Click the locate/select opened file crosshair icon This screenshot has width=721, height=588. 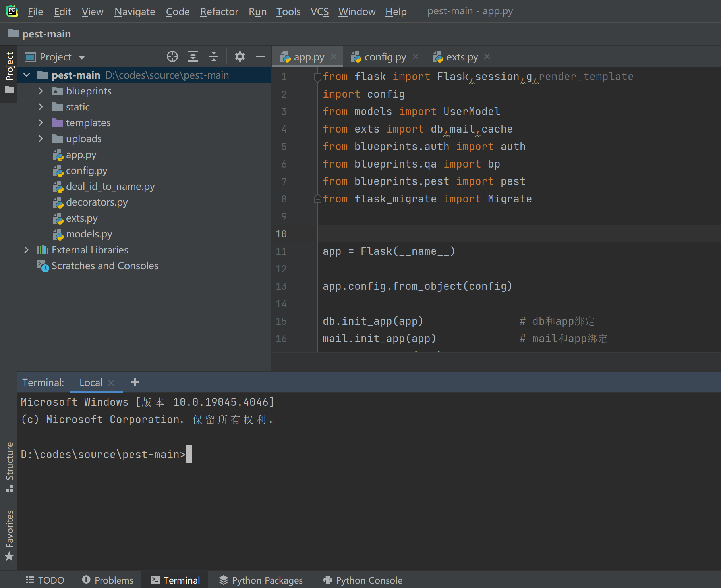click(172, 57)
